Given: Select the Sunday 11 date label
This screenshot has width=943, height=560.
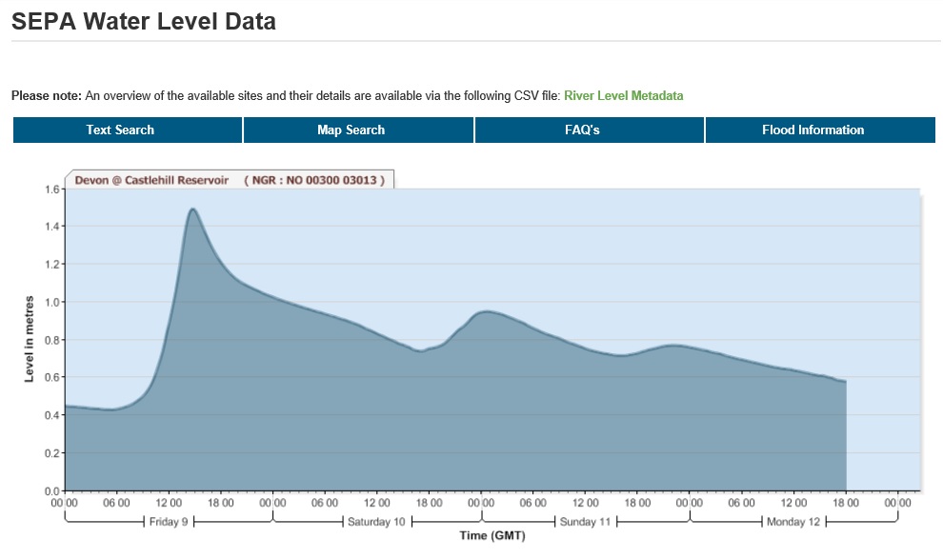Looking at the screenshot, I should [x=586, y=522].
